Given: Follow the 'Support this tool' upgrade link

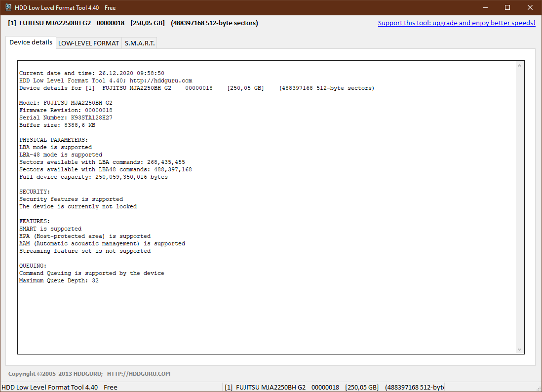Looking at the screenshot, I should [456, 23].
